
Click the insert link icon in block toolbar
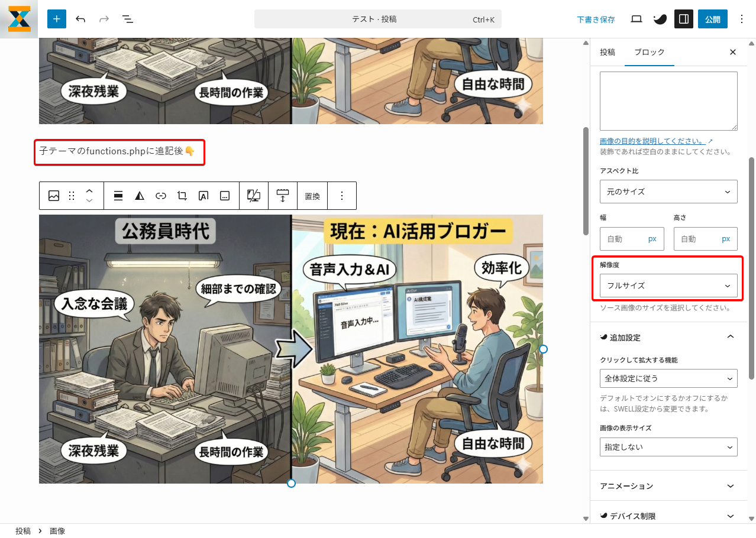click(x=161, y=196)
